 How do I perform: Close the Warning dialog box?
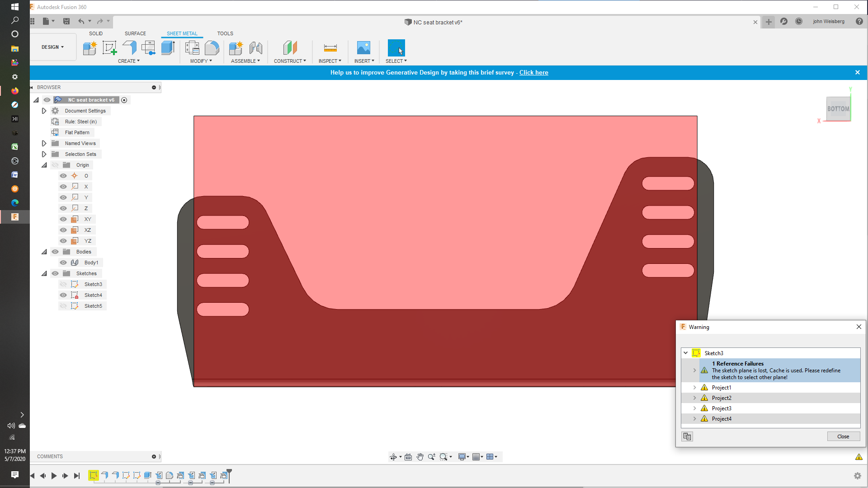843,436
